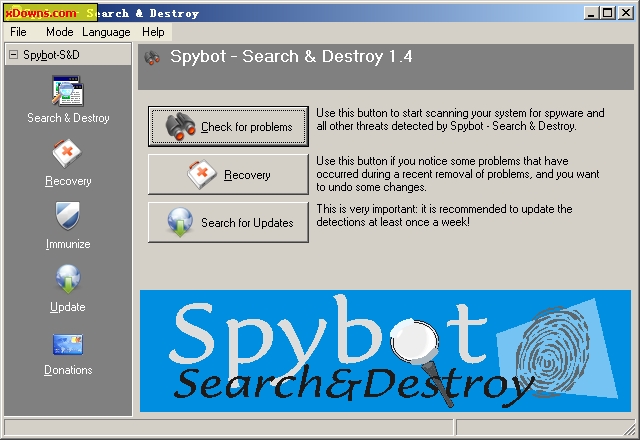Open the Help menu
640x440 pixels.
pos(153,32)
